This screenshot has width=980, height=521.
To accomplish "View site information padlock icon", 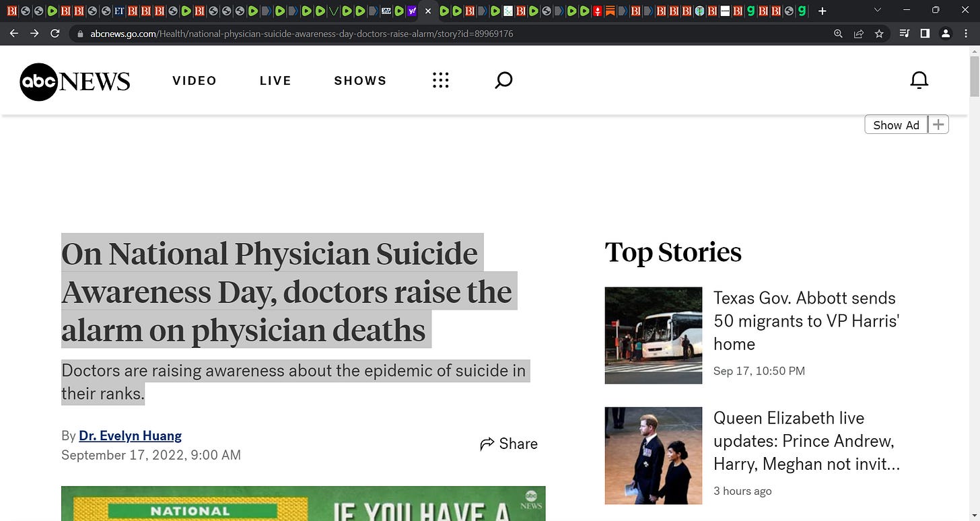I will pyautogui.click(x=81, y=34).
